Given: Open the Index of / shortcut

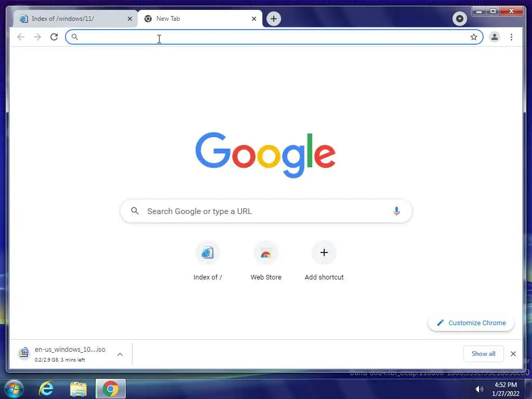Looking at the screenshot, I should pos(207,261).
